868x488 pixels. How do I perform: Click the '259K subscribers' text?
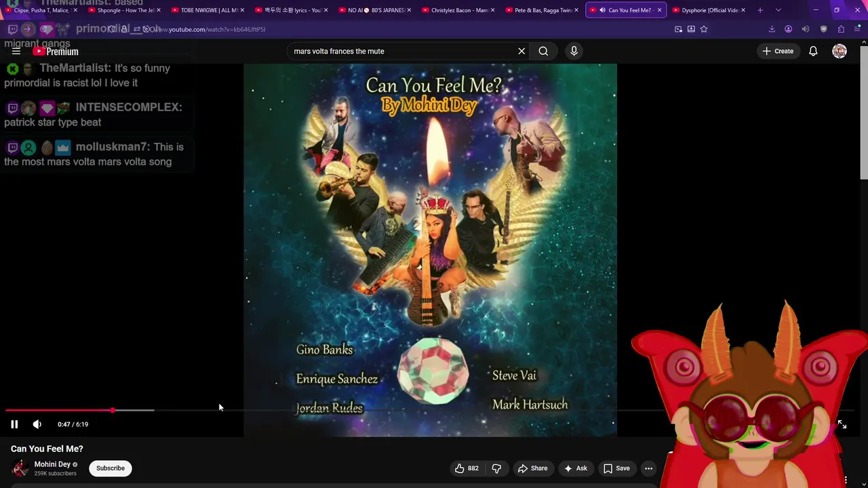55,474
